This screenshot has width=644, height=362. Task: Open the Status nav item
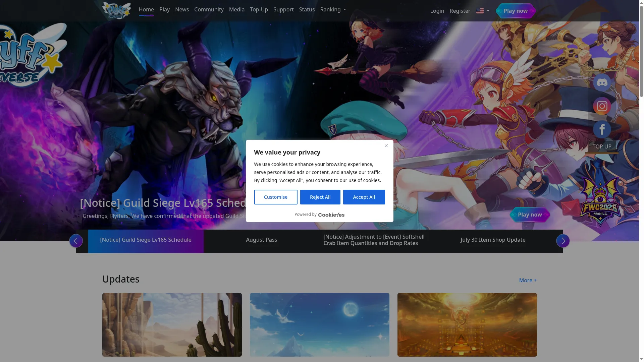tap(307, 9)
